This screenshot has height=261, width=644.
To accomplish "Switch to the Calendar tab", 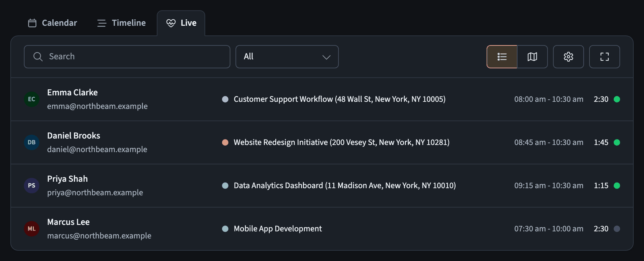I will [52, 23].
